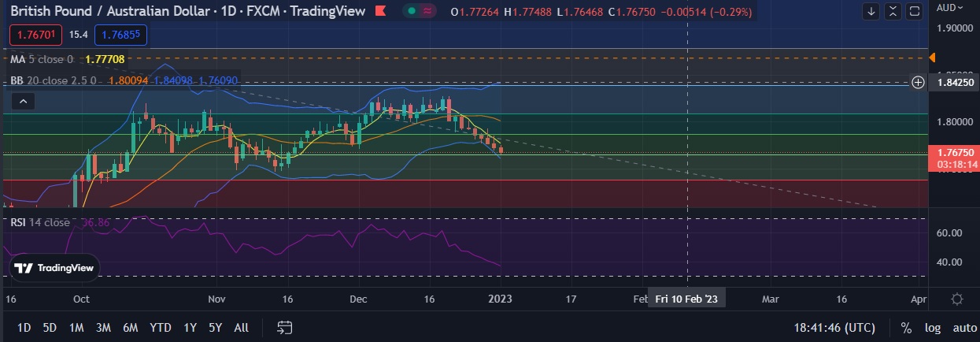
Task: Click the down arrow chart button
Action: pos(871,11)
